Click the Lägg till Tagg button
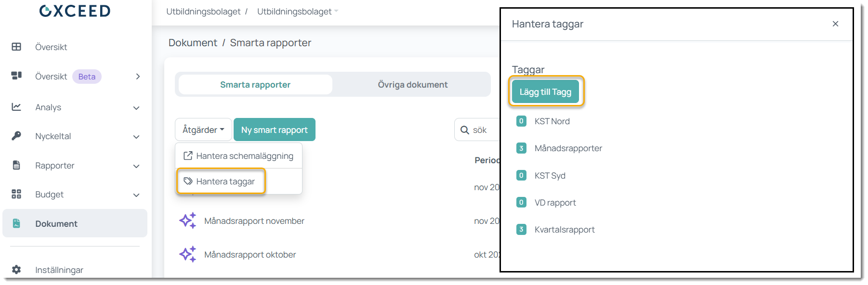868x285 pixels. (545, 92)
